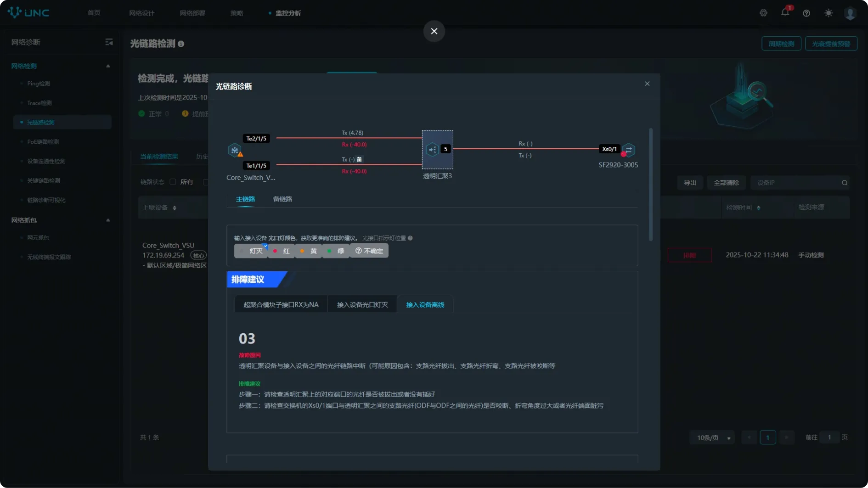868x488 pixels.
Task: Open the help question mark icon
Action: 806,13
